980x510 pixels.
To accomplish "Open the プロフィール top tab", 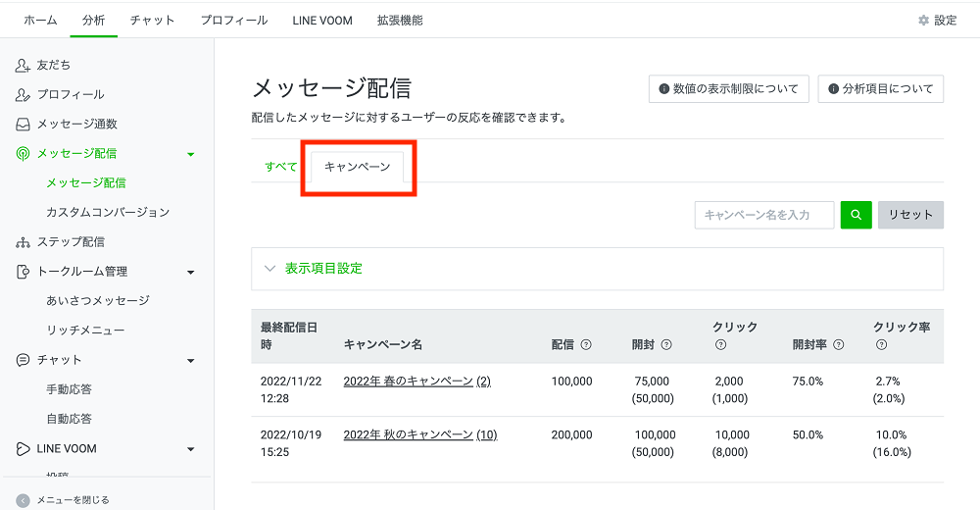I will [234, 21].
